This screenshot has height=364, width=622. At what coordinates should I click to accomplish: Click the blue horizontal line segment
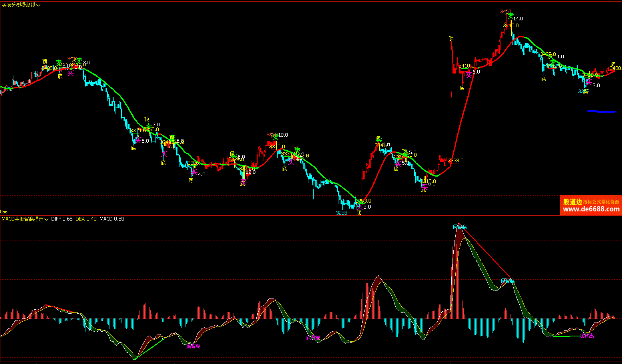point(601,111)
